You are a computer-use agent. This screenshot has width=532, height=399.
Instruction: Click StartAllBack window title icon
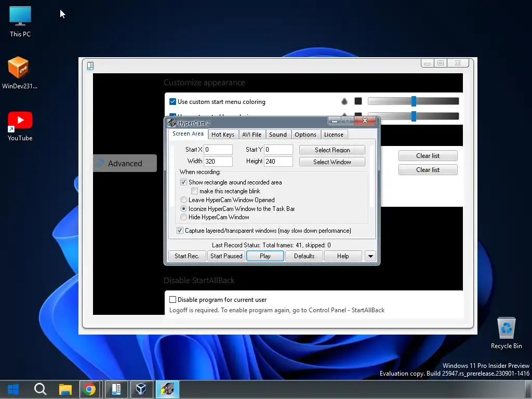click(x=90, y=66)
